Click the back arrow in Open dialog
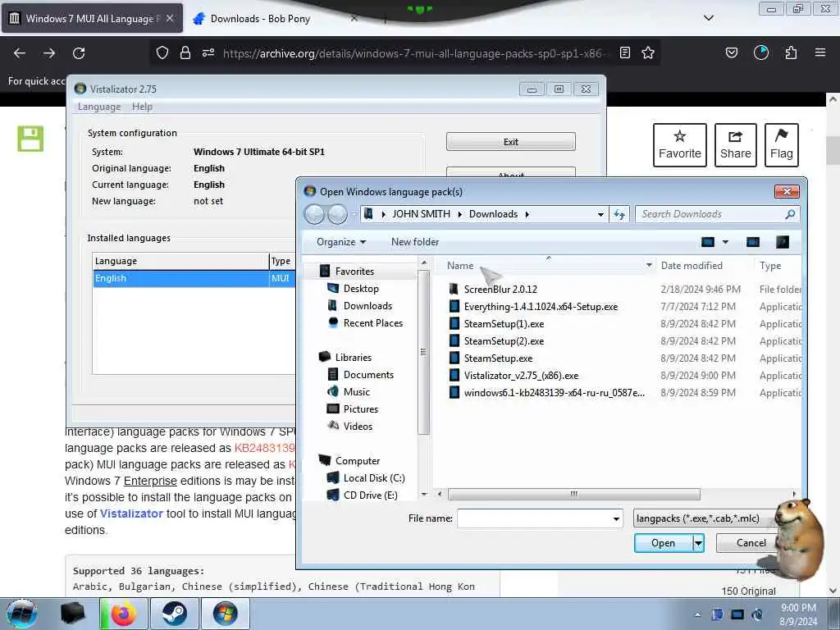Viewport: 840px width, 630px height. pos(314,214)
